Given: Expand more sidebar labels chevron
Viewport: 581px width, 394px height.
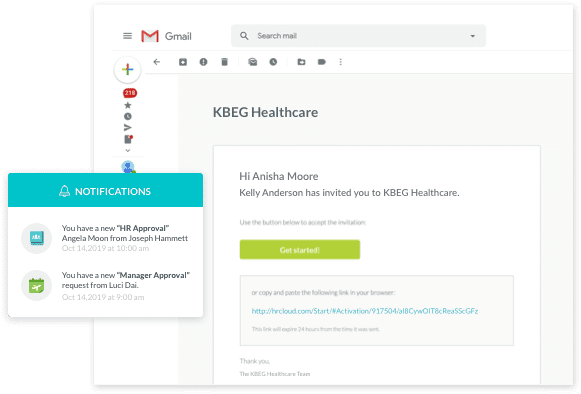Looking at the screenshot, I should (127, 150).
